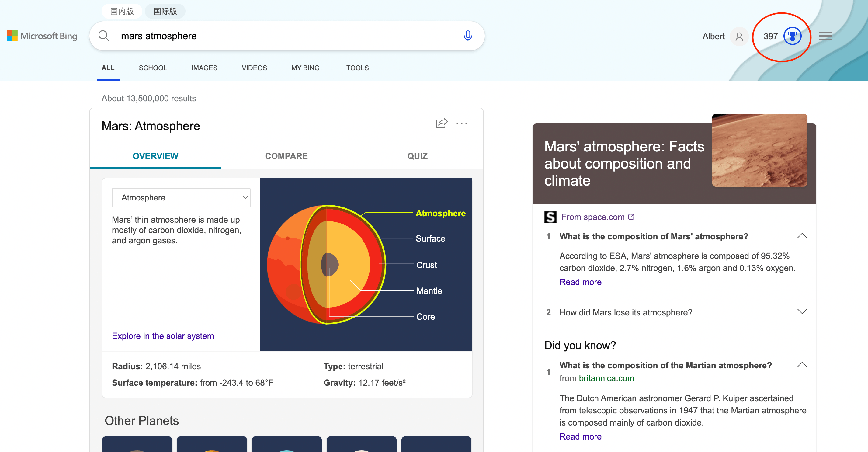Click Explore in the solar system link
Viewport: 868px width, 452px height.
(x=163, y=336)
